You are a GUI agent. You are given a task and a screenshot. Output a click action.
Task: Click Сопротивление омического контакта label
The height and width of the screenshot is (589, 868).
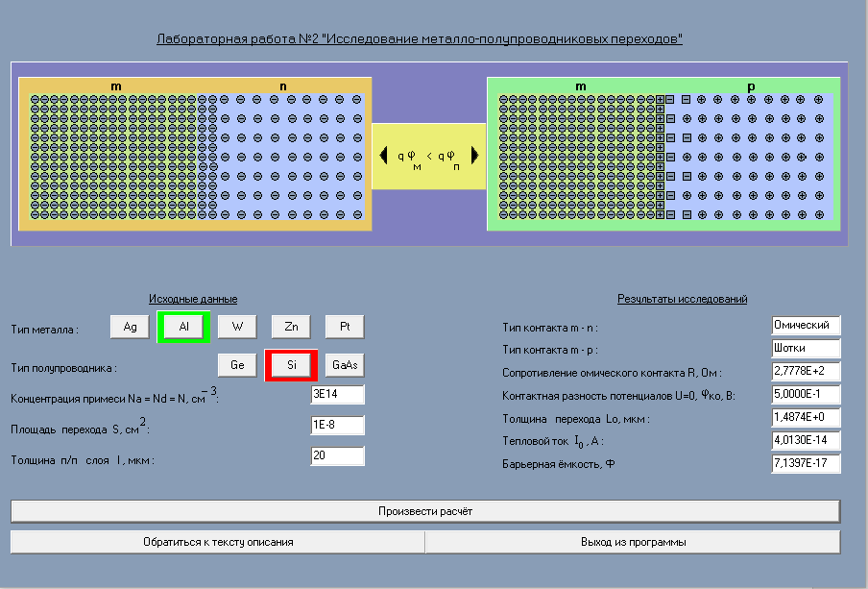tap(612, 373)
